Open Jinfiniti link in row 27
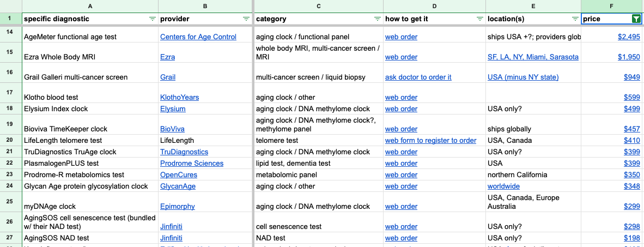This screenshot has width=644, height=247. pos(171,238)
